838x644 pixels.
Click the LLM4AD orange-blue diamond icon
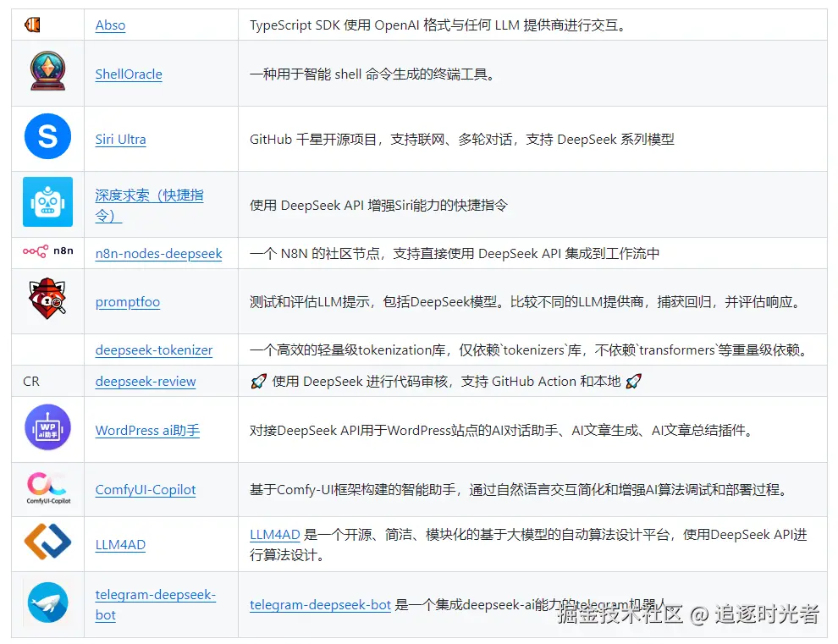(x=48, y=542)
